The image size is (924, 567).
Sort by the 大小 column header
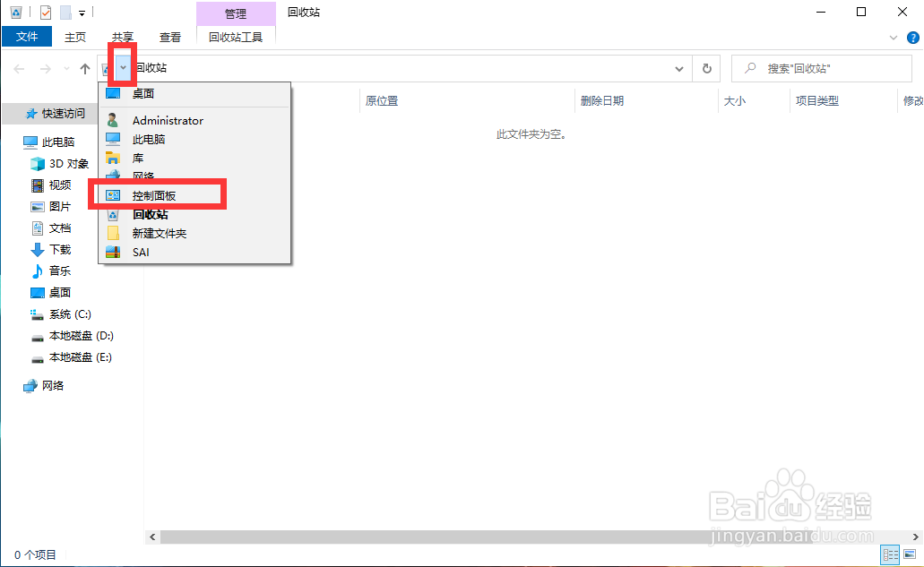tap(734, 100)
